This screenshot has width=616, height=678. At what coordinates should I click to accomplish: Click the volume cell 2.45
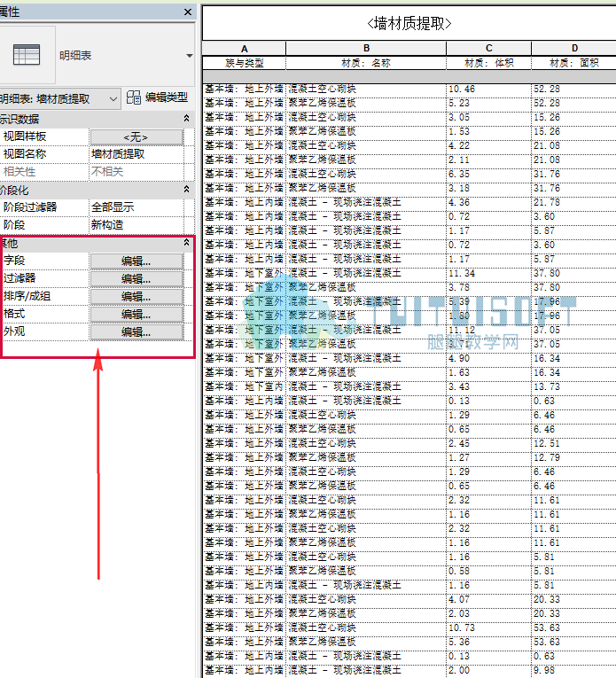[x=489, y=444]
